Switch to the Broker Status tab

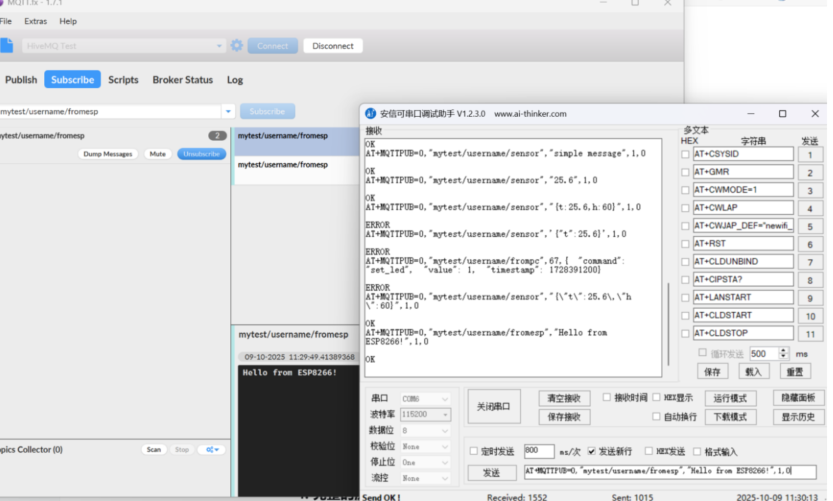click(x=183, y=80)
